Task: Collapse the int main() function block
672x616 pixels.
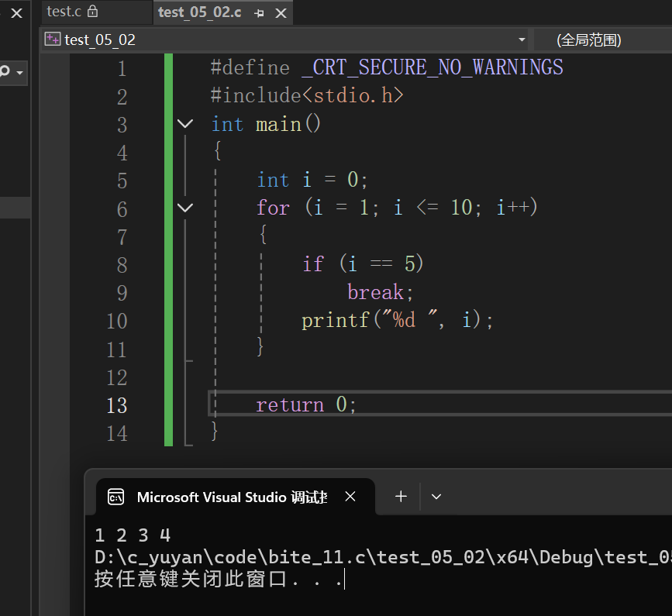Action: [184, 124]
